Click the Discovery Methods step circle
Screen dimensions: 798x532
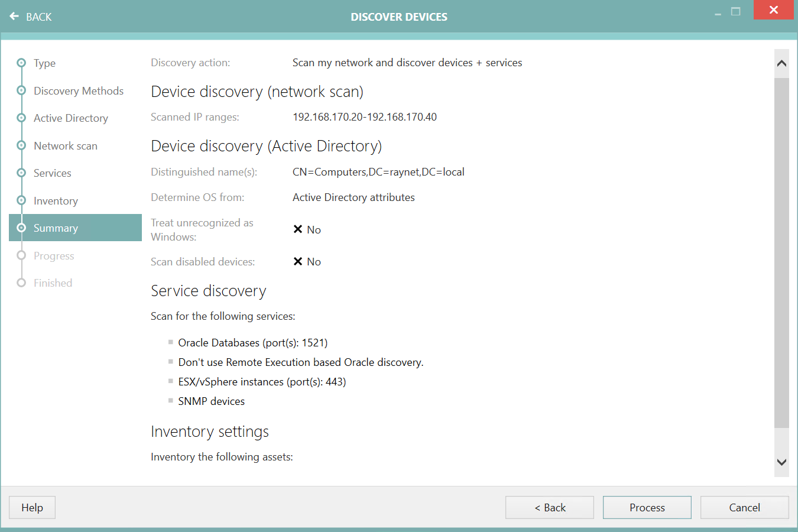[21, 90]
